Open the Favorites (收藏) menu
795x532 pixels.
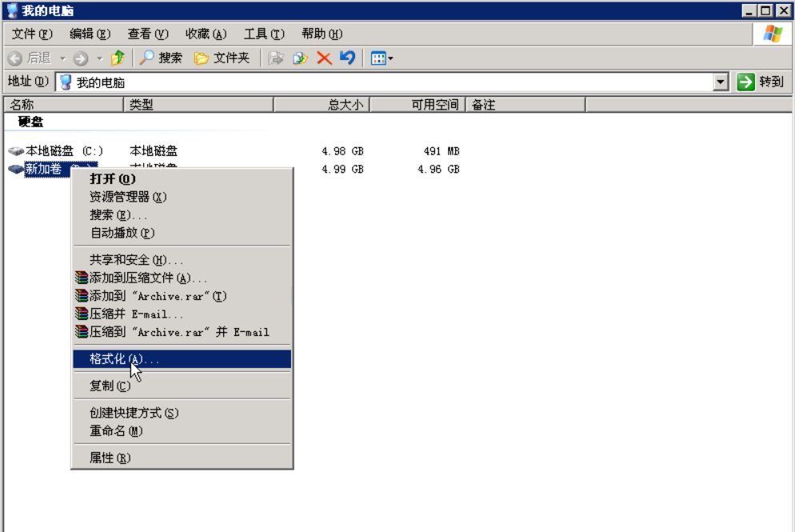point(206,34)
